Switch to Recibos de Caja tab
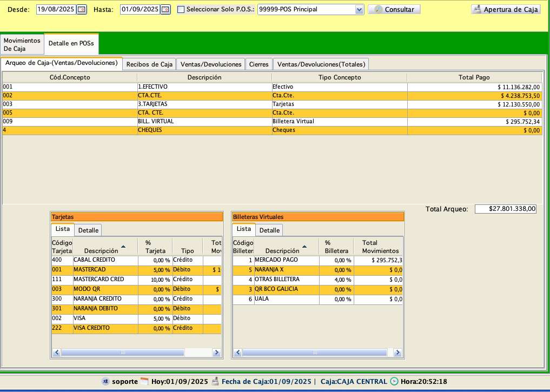The image size is (550, 392). pyautogui.click(x=149, y=64)
